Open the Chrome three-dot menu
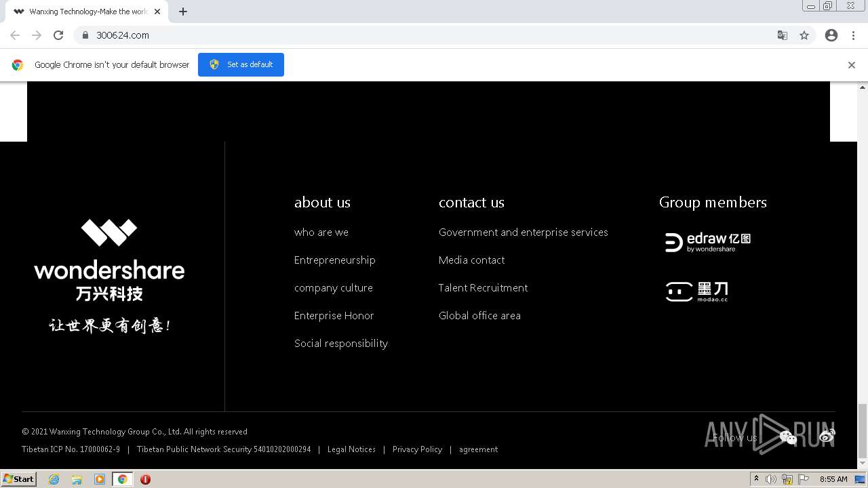 click(853, 35)
